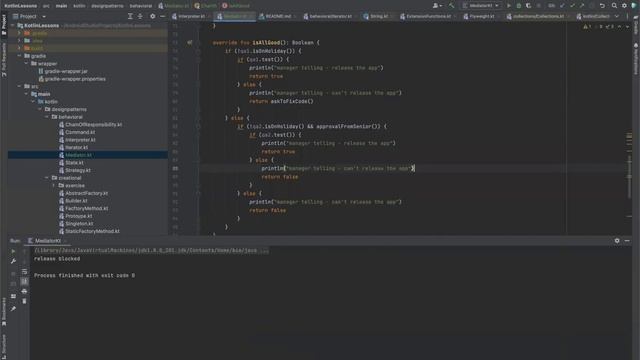This screenshot has height=360, width=640.
Task: Collapse the src folder node
Action: tap(19, 86)
